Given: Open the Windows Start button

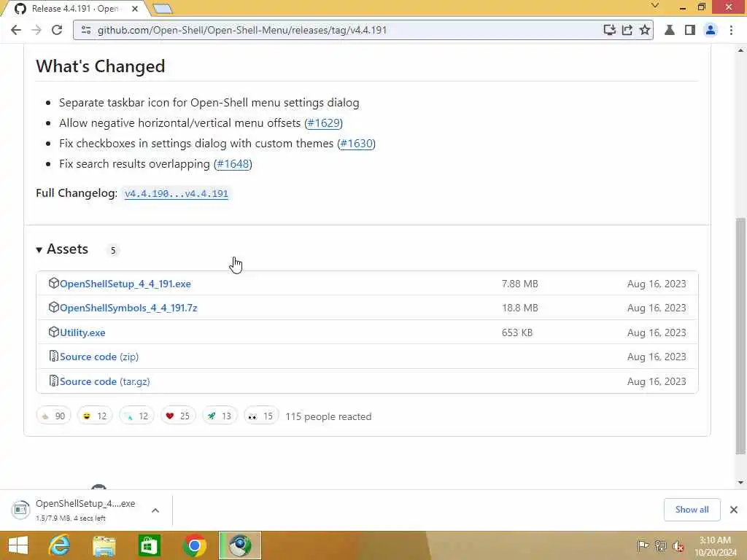Looking at the screenshot, I should tap(18, 545).
